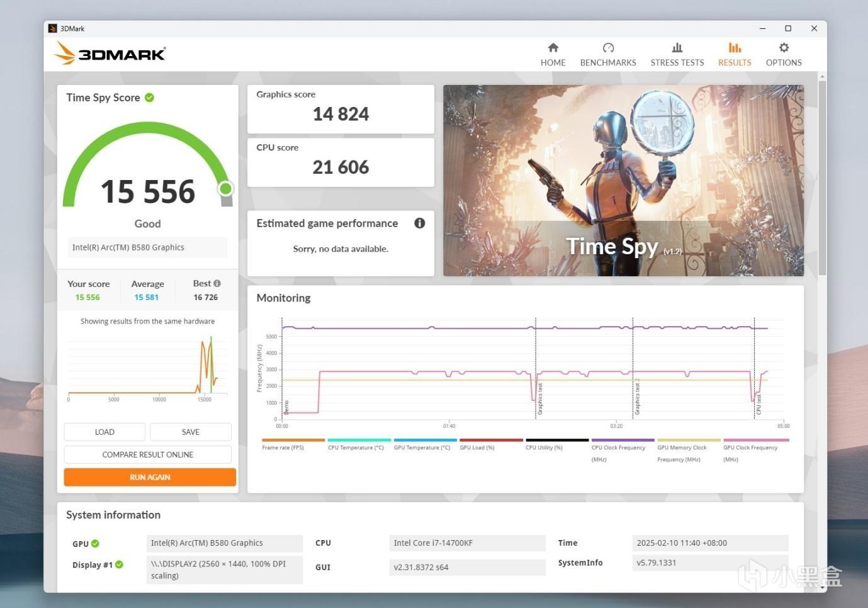Click the GUI version v2.31.8372 s64
The image size is (868, 608).
[x=467, y=567]
